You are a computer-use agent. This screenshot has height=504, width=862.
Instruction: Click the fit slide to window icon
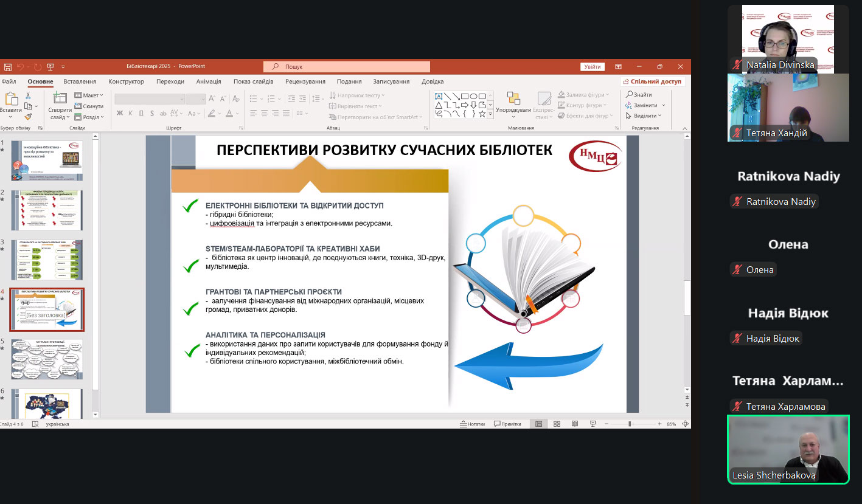686,424
